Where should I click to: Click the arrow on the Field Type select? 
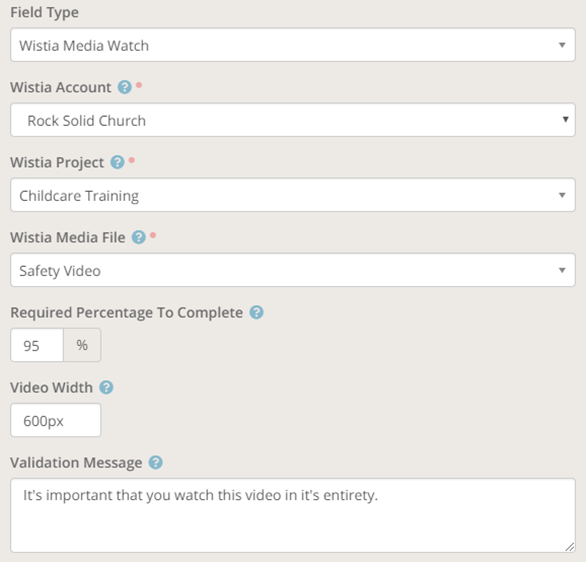coord(562,45)
